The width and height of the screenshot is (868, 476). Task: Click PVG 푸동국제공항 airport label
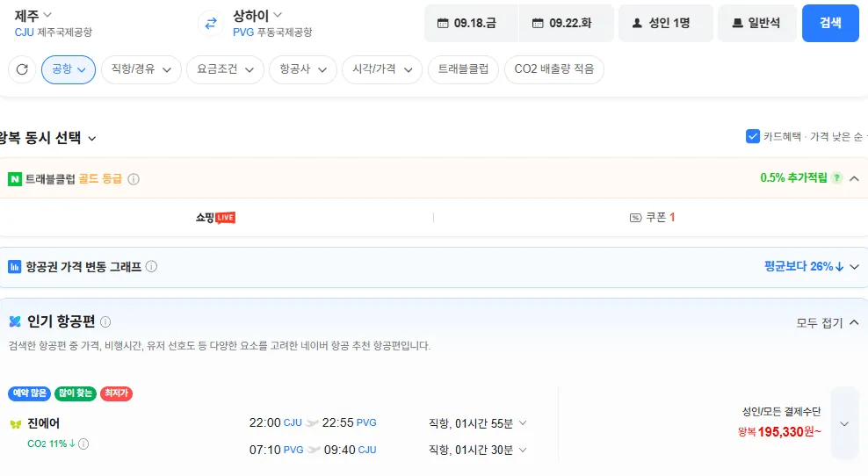(x=272, y=32)
